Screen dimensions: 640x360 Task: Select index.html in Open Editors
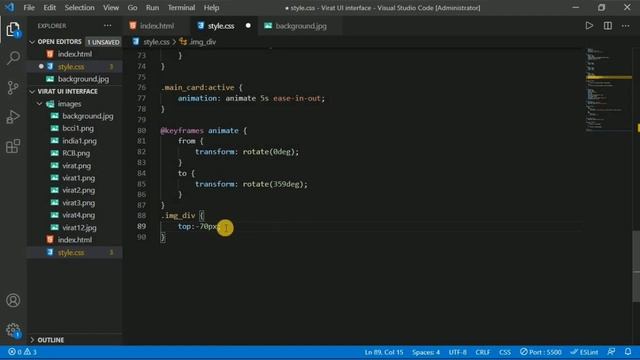click(x=75, y=54)
